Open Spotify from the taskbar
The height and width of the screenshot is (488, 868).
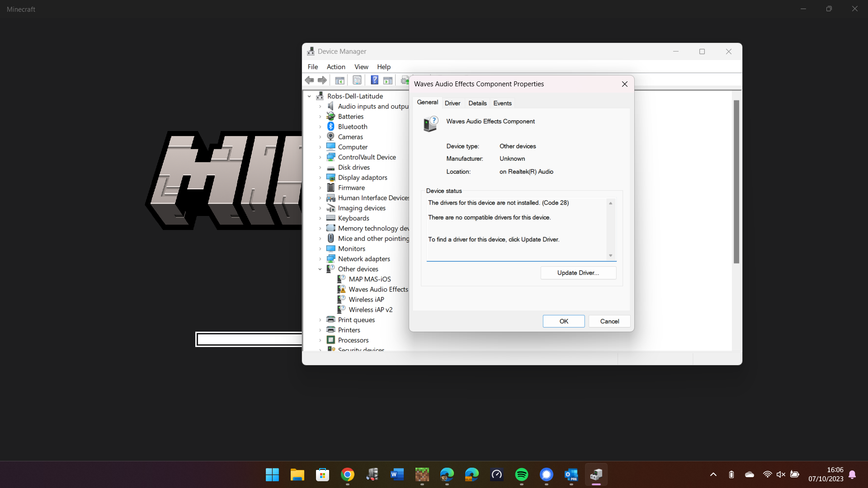[521, 474]
